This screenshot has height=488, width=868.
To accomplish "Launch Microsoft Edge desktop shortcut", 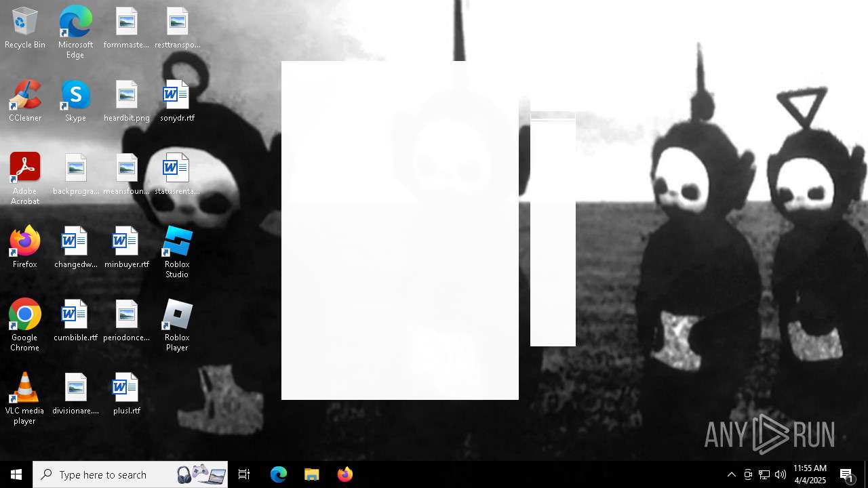I will [x=75, y=32].
